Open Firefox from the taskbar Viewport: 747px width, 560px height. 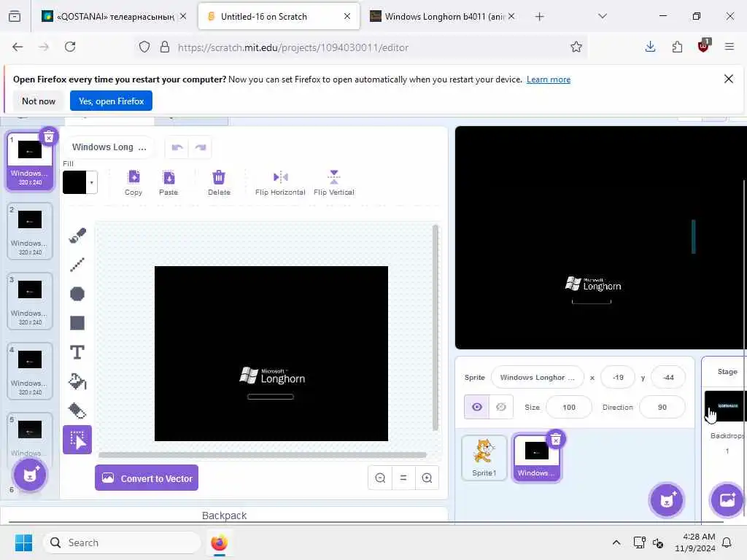pos(219,542)
